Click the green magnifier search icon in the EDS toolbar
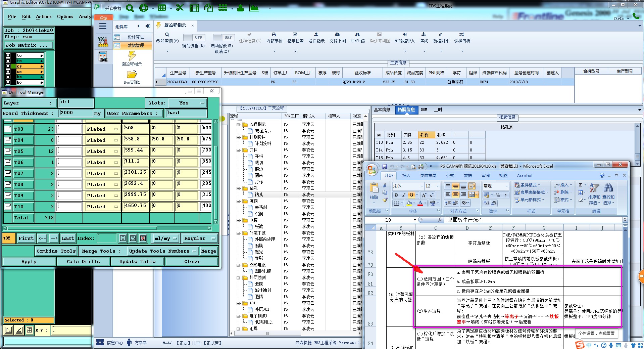This screenshot has height=349, width=644. click(x=130, y=8)
